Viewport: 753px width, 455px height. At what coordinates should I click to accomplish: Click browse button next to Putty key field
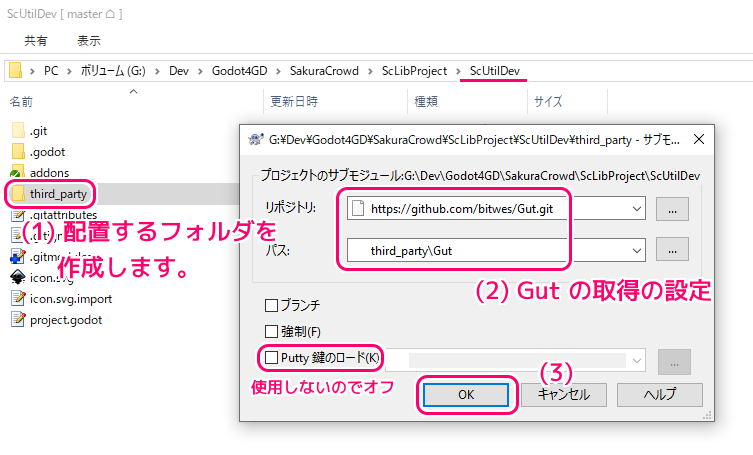(674, 362)
